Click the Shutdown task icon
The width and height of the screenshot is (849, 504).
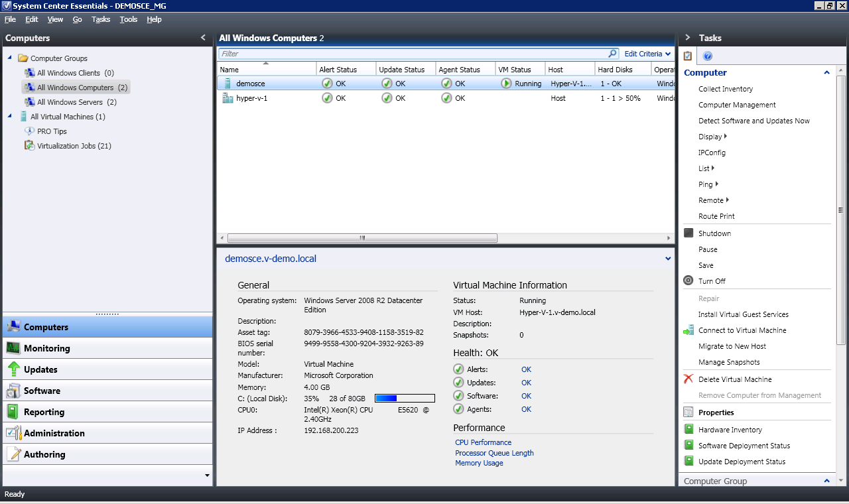688,233
